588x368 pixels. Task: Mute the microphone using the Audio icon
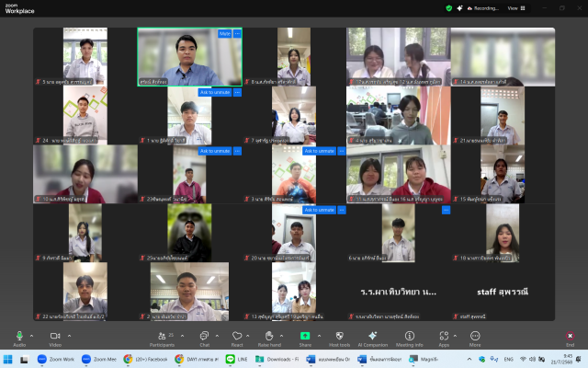pyautogui.click(x=19, y=336)
